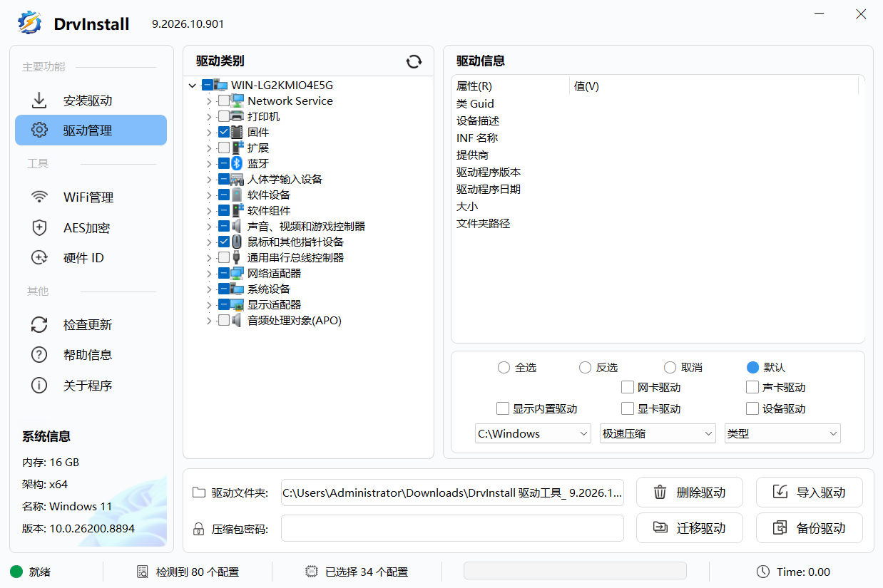This screenshot has height=588, width=883.
Task: Expand the 蓝牙 tree node
Action: click(x=209, y=163)
